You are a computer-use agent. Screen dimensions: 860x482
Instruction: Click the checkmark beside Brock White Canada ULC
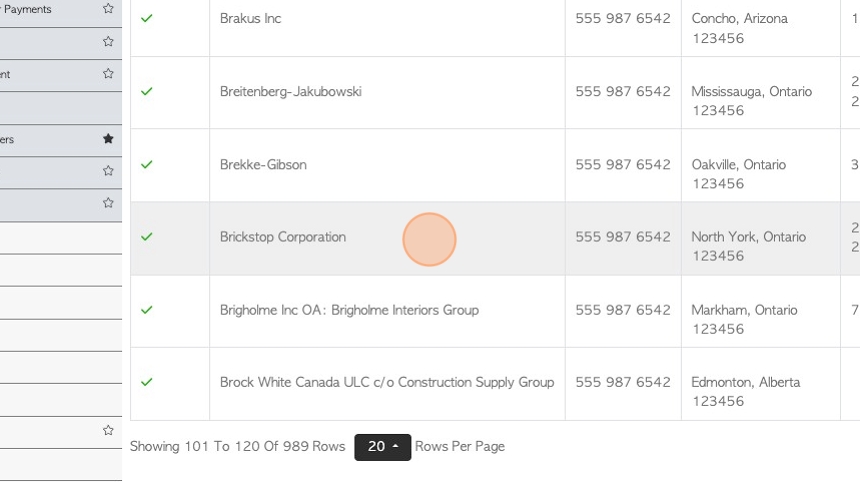pyautogui.click(x=146, y=382)
